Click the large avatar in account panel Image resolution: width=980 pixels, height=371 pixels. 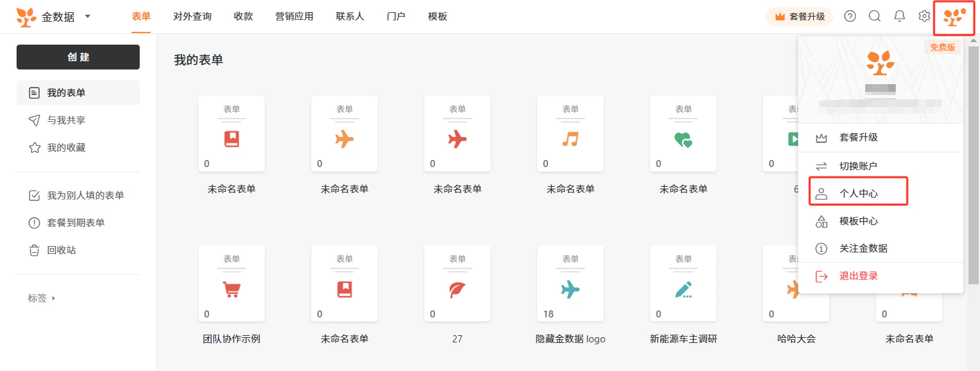coord(880,62)
